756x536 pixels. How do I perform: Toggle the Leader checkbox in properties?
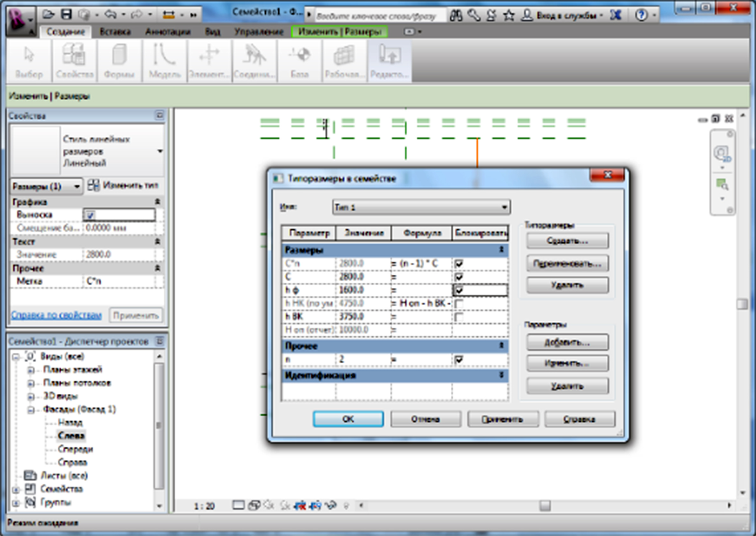(x=90, y=215)
